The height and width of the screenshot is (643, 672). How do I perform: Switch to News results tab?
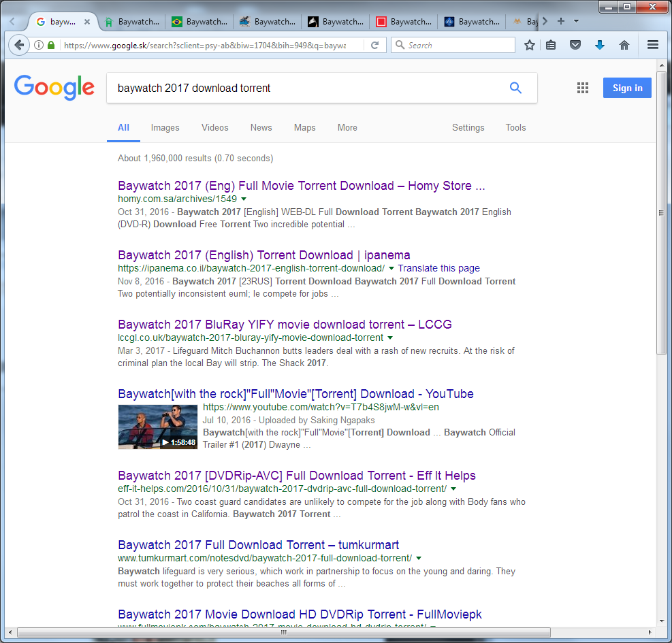pos(261,128)
